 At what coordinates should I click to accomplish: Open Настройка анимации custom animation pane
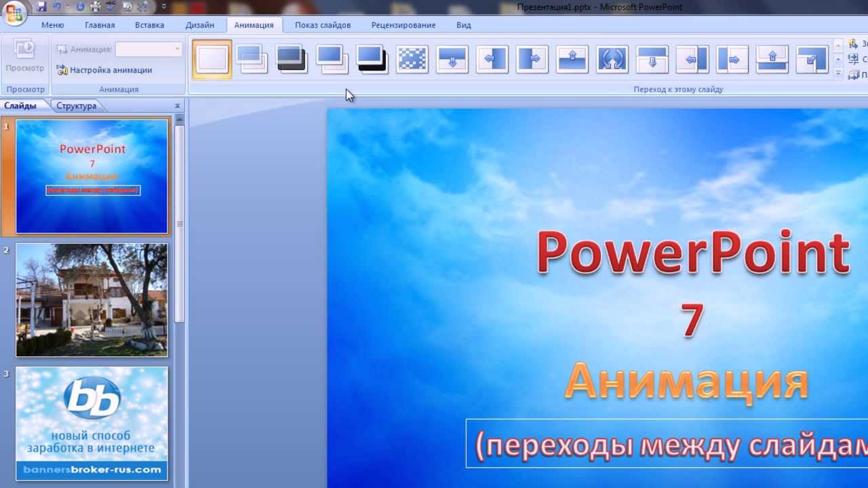[x=104, y=70]
